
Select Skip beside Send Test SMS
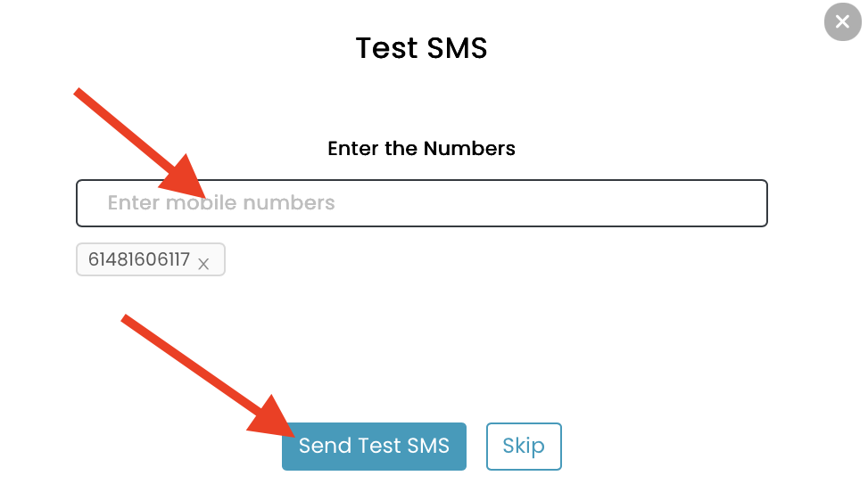click(x=524, y=447)
